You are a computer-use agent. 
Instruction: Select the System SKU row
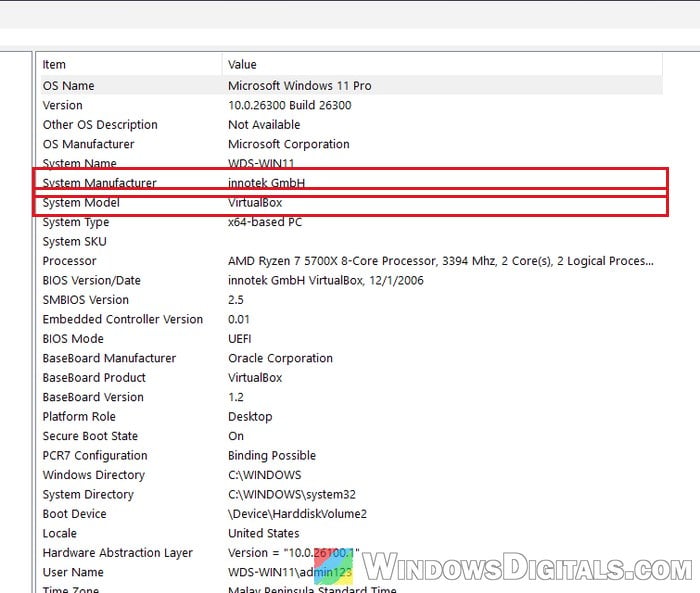coord(75,242)
